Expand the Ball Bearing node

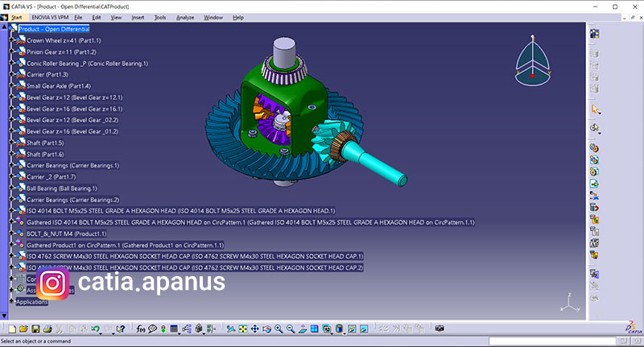click(x=12, y=188)
